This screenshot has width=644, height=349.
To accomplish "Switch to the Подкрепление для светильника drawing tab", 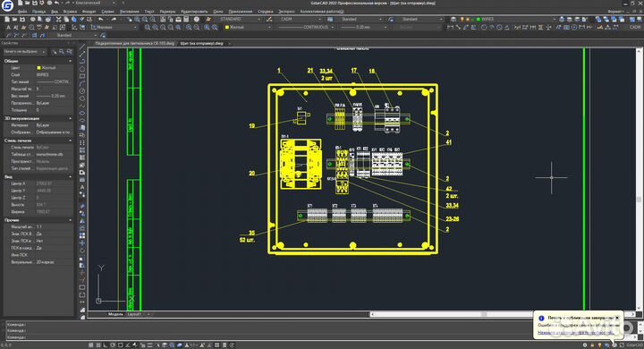I will click(135, 43).
